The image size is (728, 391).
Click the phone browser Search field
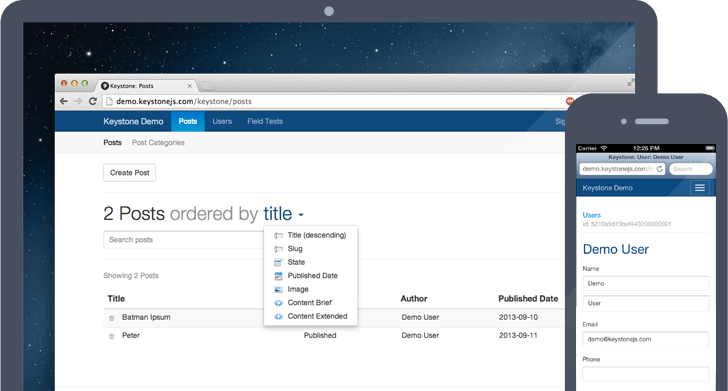tap(691, 169)
